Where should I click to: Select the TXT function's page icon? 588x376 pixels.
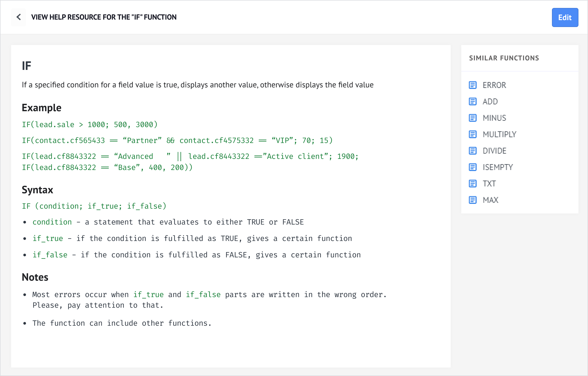tap(473, 183)
